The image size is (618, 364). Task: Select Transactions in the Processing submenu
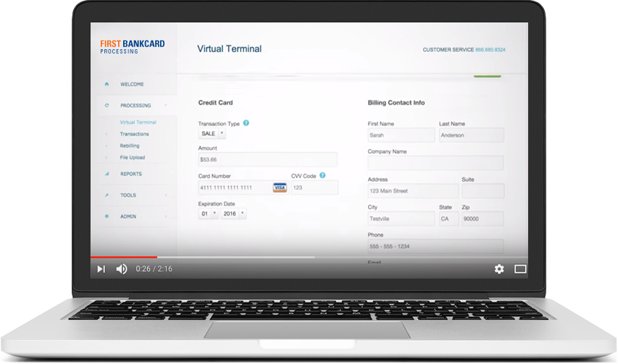tap(134, 134)
